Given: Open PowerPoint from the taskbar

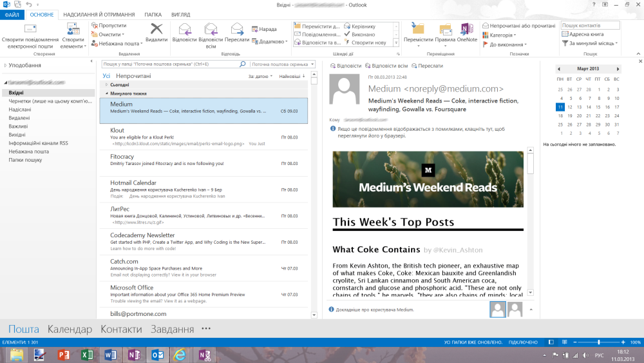Looking at the screenshot, I should point(63,355).
